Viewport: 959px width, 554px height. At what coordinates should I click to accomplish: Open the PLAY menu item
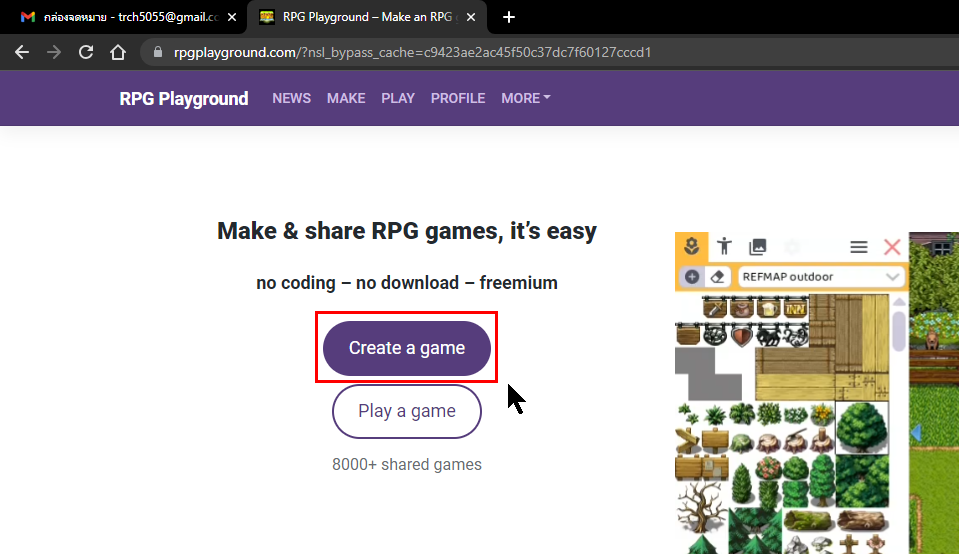398,98
